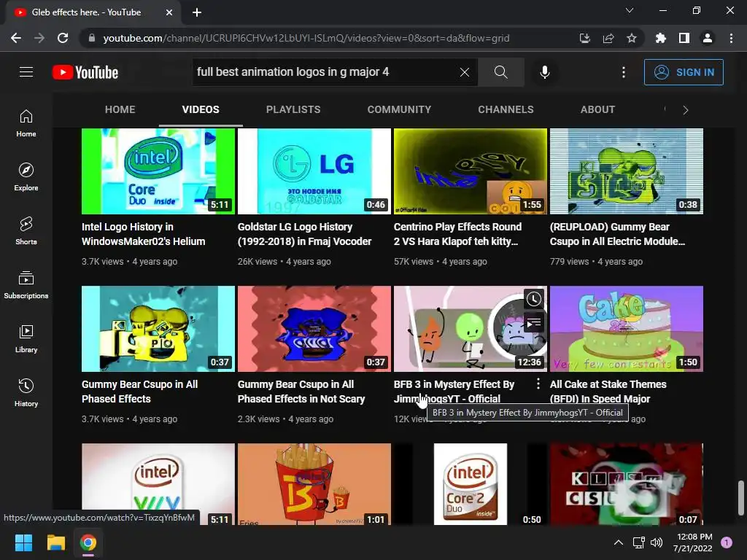Click install app icon in address bar
Screen dimensions: 747x560
pyautogui.click(x=585, y=38)
